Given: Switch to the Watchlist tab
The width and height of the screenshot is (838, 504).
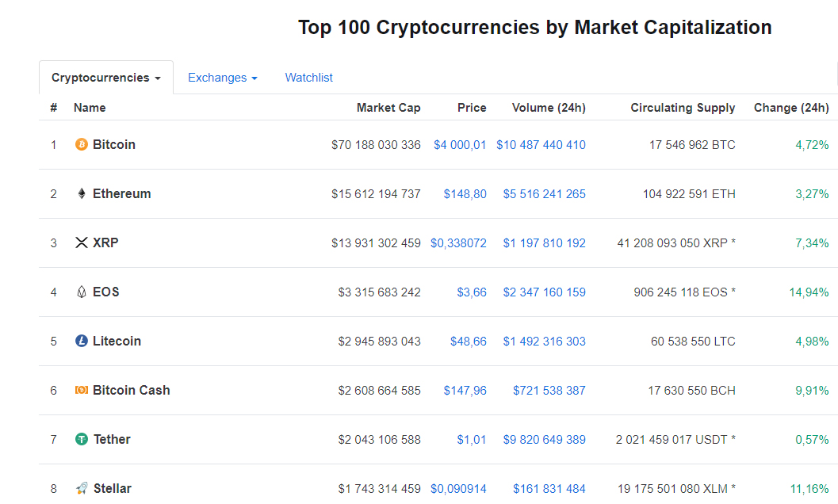Looking at the screenshot, I should [x=309, y=78].
